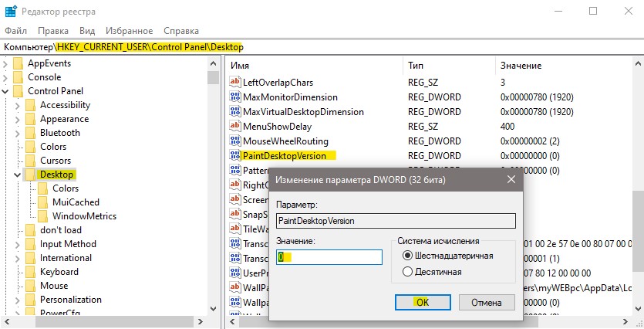Viewport: 644px width, 329px height.
Task: Maximize the Registry Editor window
Action: click(593, 11)
